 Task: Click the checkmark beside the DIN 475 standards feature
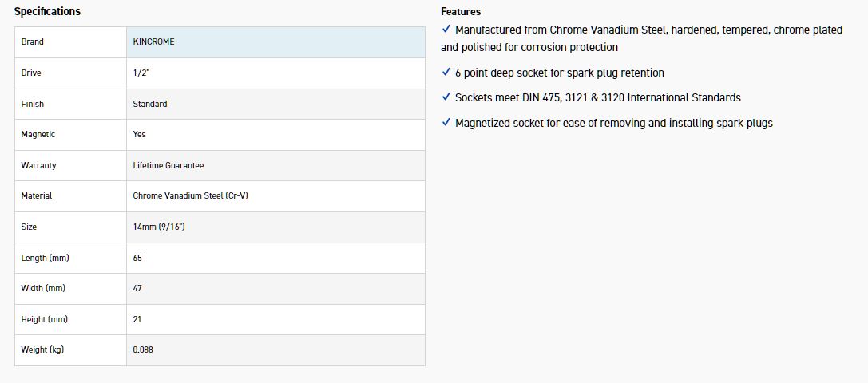(446, 97)
